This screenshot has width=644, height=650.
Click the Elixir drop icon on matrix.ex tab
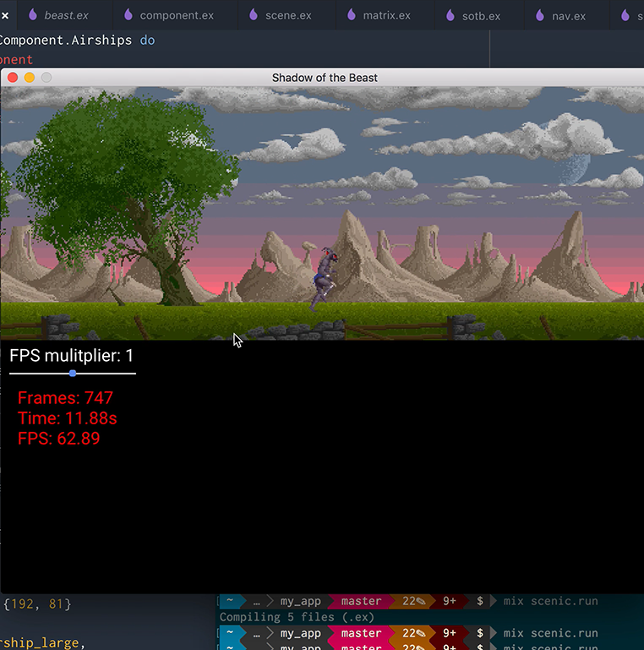[352, 15]
